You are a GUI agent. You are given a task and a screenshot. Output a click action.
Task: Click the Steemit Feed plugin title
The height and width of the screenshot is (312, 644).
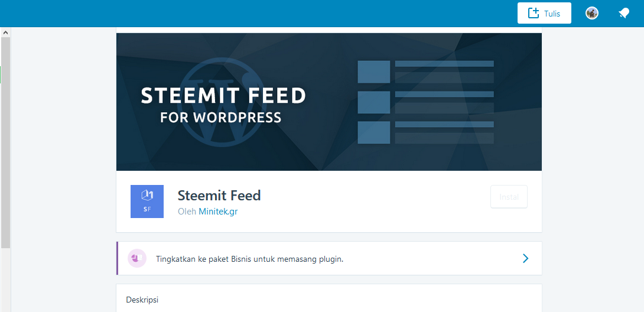tap(219, 196)
